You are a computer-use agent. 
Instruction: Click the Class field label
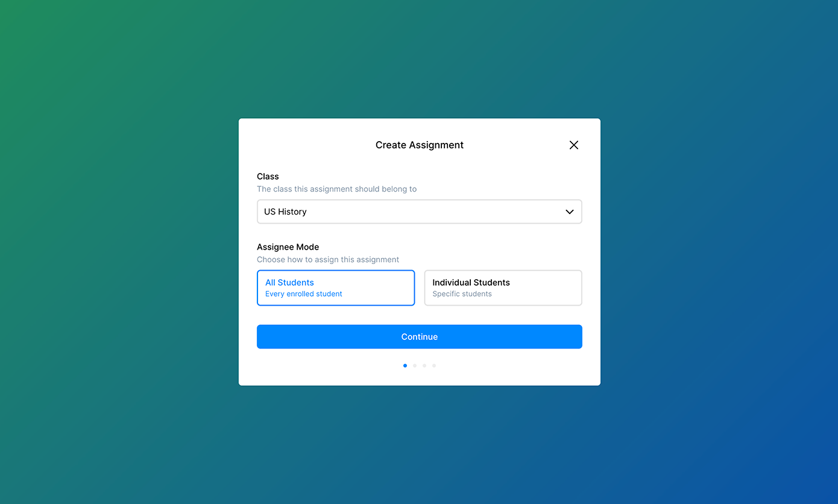(268, 177)
